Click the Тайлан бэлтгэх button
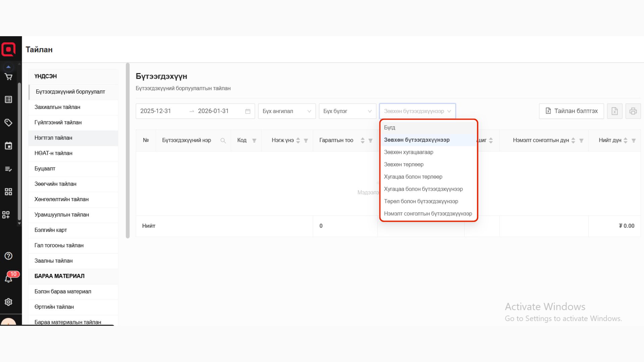The height and width of the screenshot is (362, 644). coord(571,111)
